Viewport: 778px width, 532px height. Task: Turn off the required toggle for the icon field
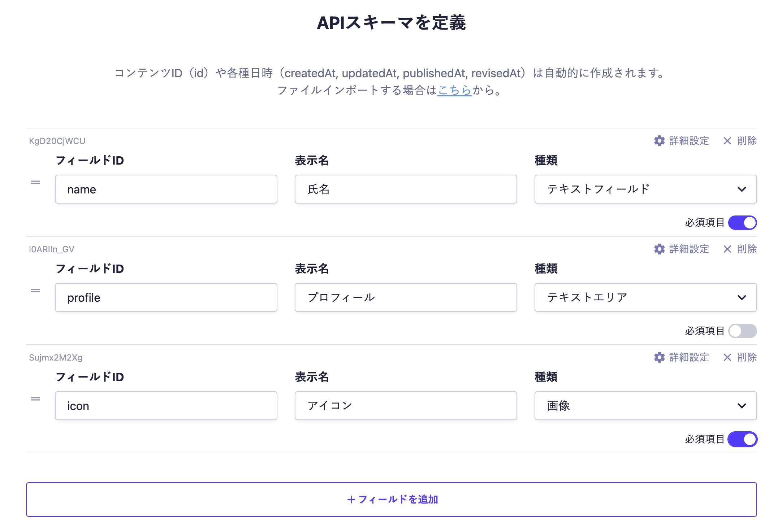pyautogui.click(x=742, y=439)
